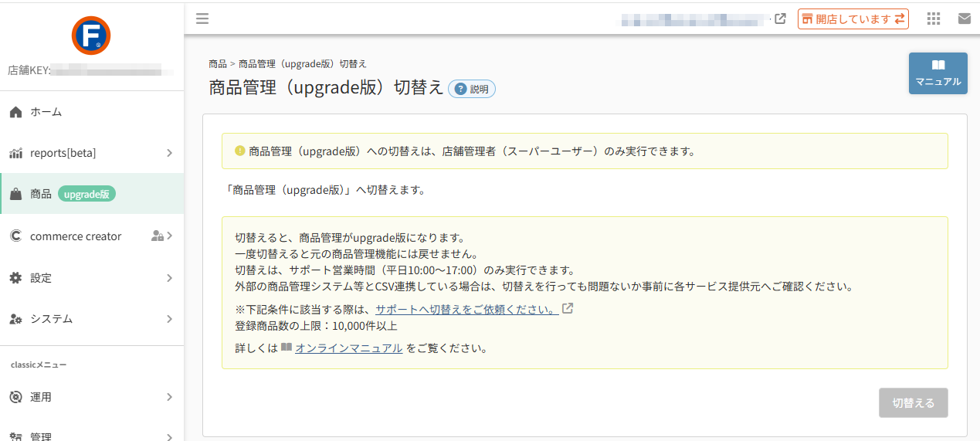Click the 説明 help badge
This screenshot has height=441, width=980.
pos(472,89)
